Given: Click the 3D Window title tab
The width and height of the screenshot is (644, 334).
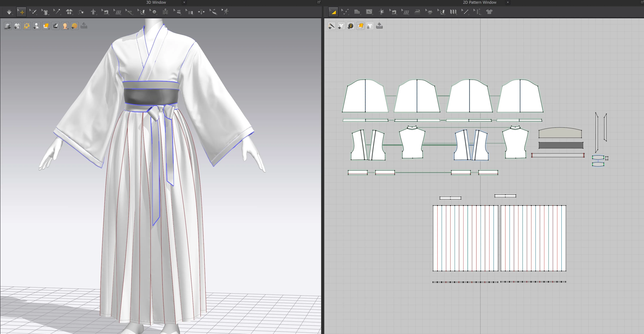Looking at the screenshot, I should click(156, 2).
